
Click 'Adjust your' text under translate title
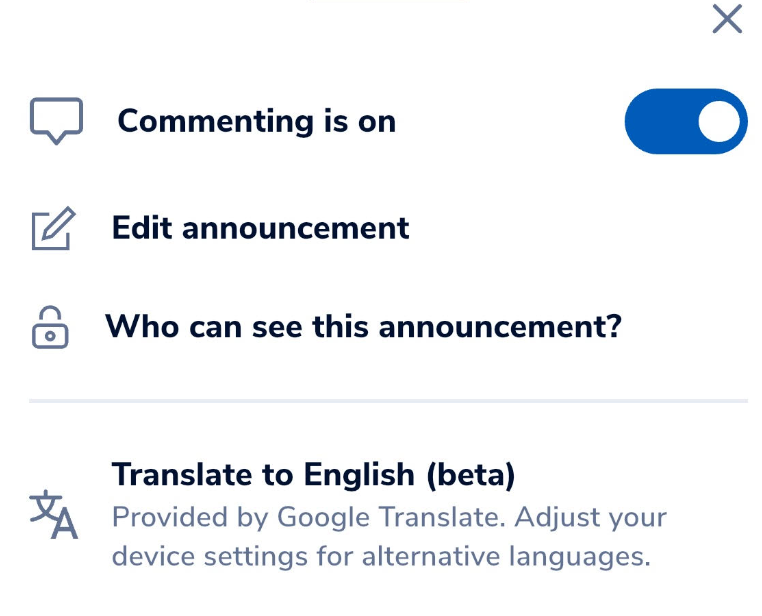pos(590,517)
